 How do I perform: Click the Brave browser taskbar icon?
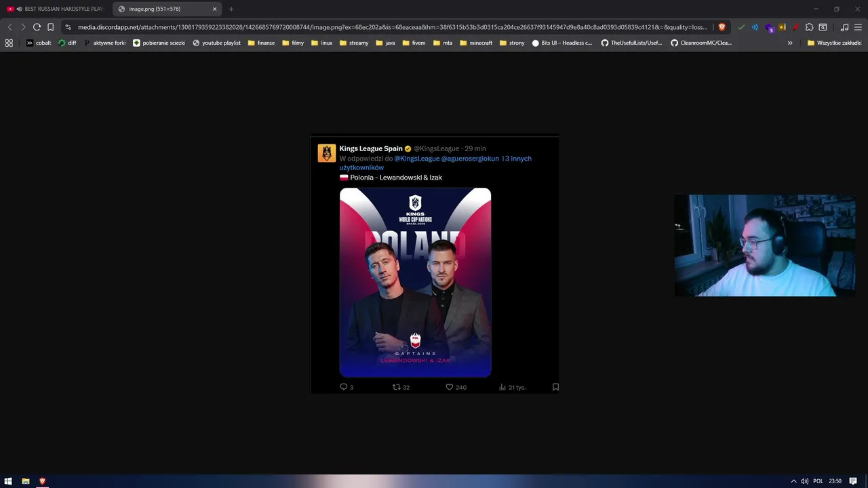click(42, 481)
